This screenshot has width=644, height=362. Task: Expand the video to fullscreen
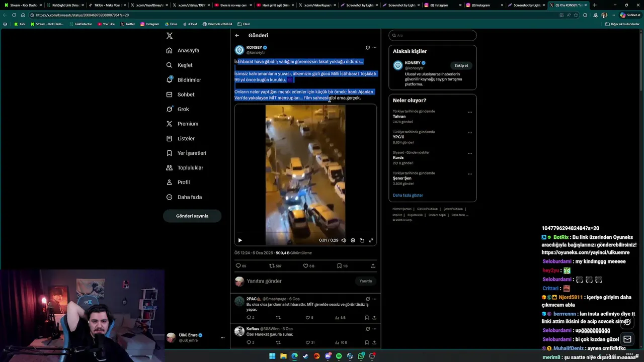pyautogui.click(x=371, y=240)
